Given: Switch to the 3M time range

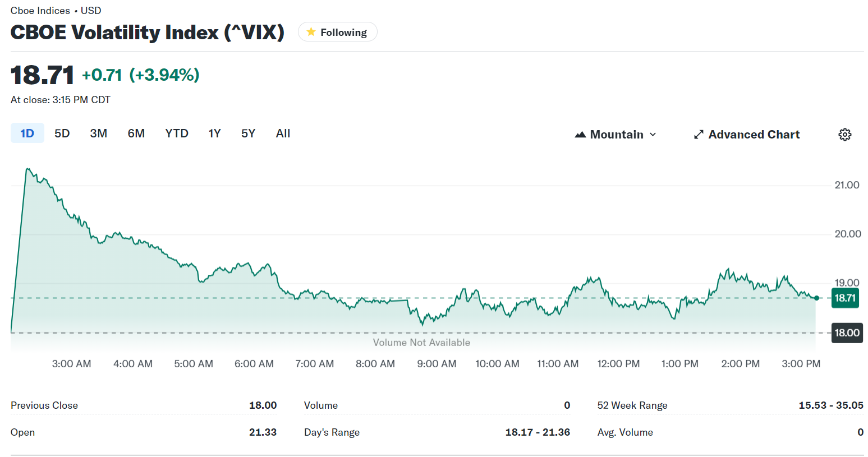Looking at the screenshot, I should point(99,133).
